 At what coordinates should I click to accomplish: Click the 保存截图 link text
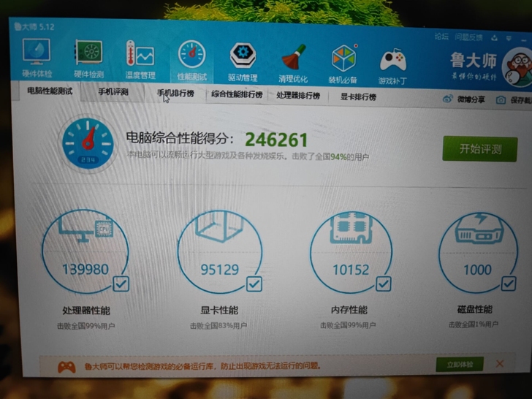pos(521,100)
